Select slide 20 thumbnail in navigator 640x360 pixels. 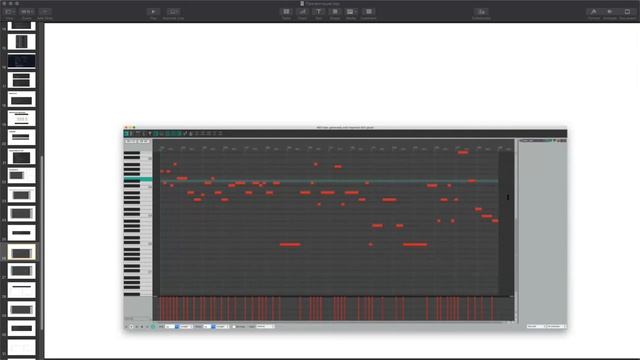21,137
